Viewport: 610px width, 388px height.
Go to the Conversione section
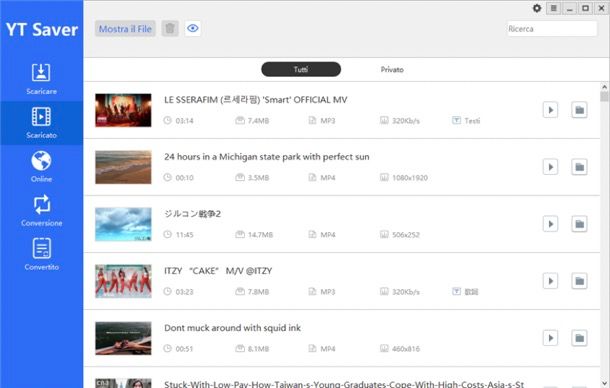point(41,211)
